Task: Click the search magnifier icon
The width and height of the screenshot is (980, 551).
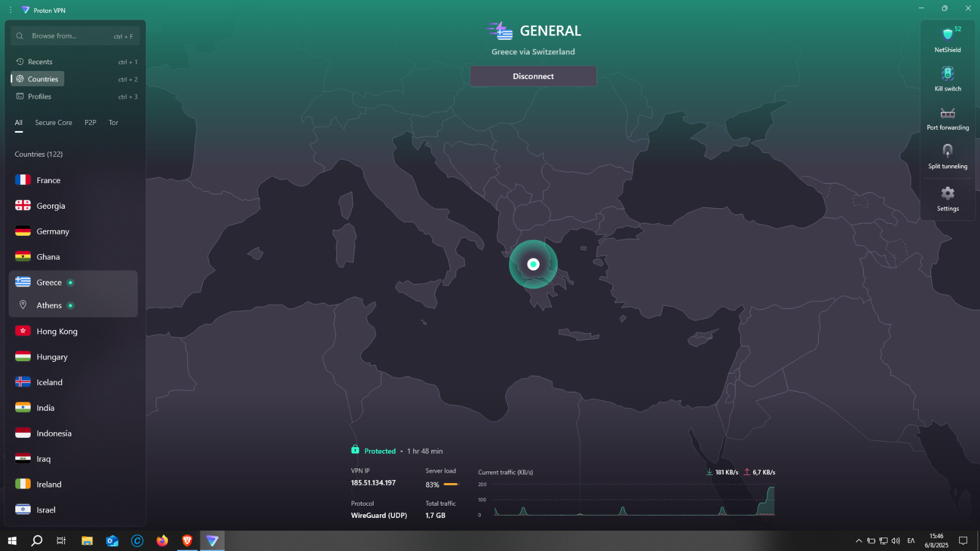Action: point(20,36)
